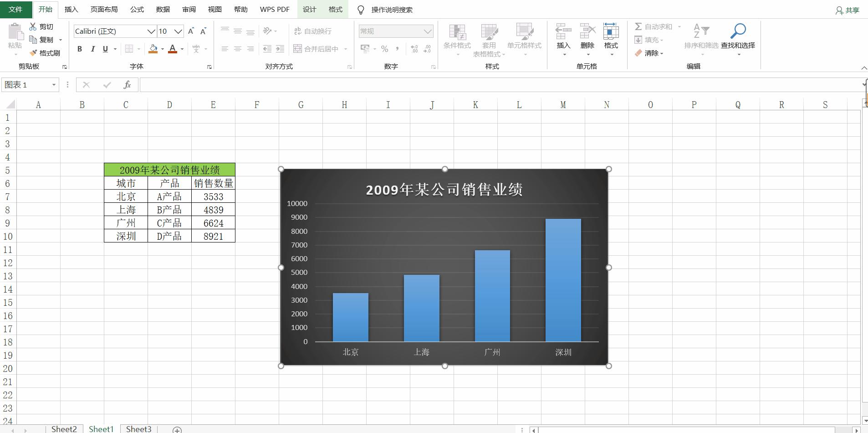Open the fill color dropdown arrow

click(163, 49)
